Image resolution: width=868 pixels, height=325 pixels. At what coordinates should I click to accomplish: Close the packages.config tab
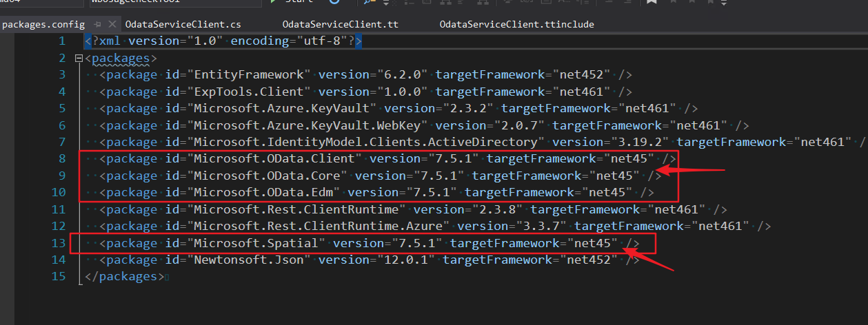click(111, 24)
